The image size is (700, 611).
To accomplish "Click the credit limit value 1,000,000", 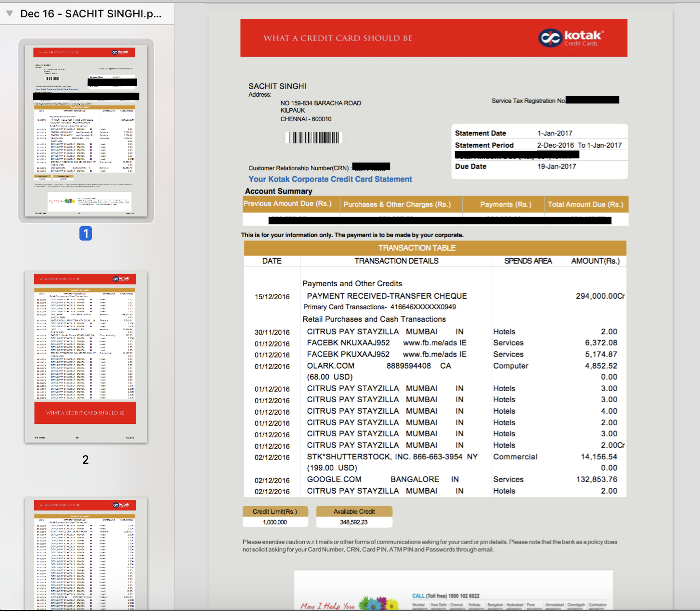I will coord(275,522).
